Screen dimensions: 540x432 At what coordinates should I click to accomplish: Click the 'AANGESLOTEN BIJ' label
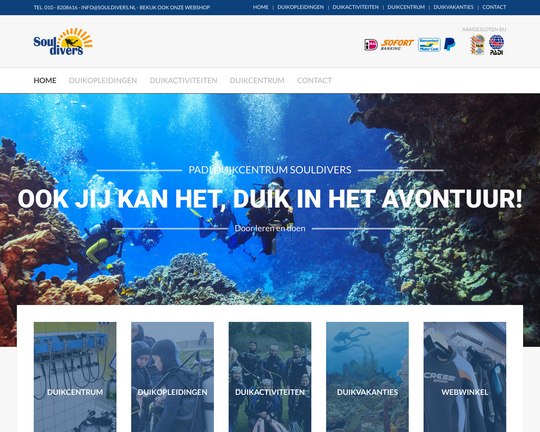coord(484,29)
